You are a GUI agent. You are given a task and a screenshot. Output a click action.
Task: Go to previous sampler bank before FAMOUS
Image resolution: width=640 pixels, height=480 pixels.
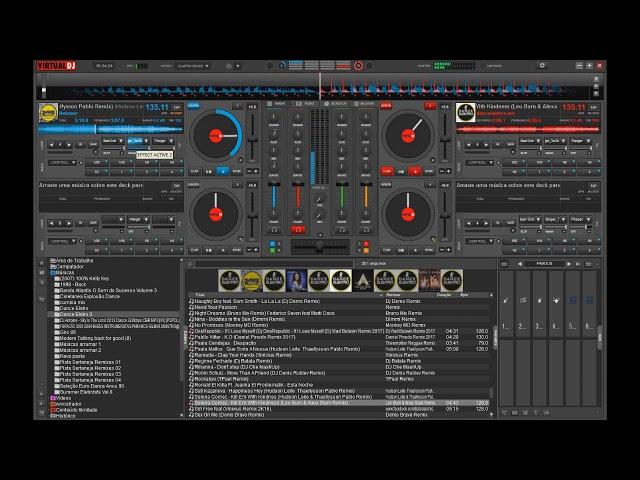[x=520, y=264]
